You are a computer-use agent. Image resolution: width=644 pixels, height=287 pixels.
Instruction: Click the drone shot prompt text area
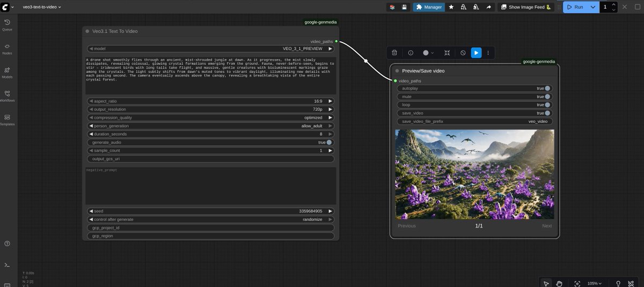(x=210, y=76)
